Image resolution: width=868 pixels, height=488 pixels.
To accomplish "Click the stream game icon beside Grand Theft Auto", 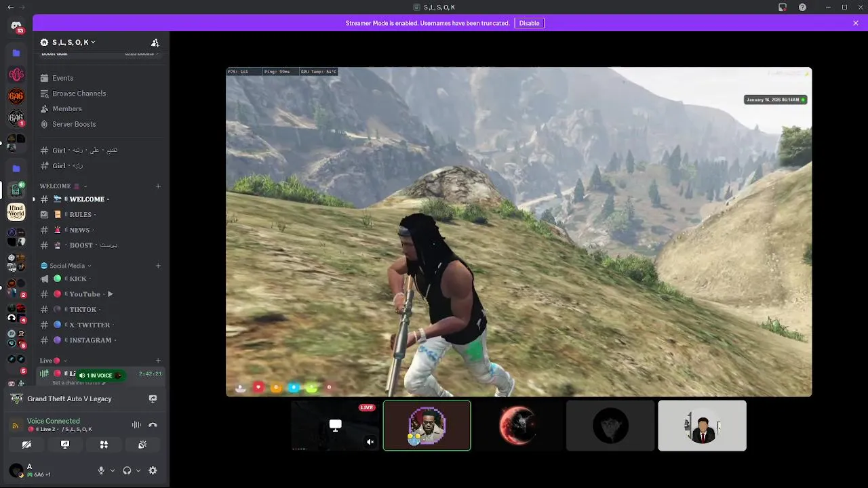I will (x=153, y=399).
